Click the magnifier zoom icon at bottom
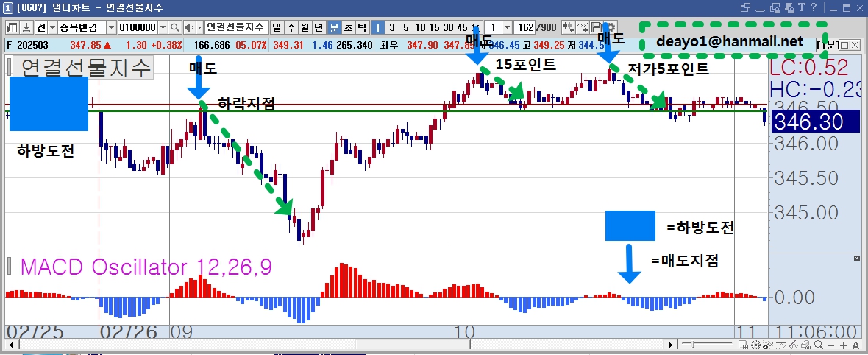Viewport: 868px width, 355px height. point(819,345)
